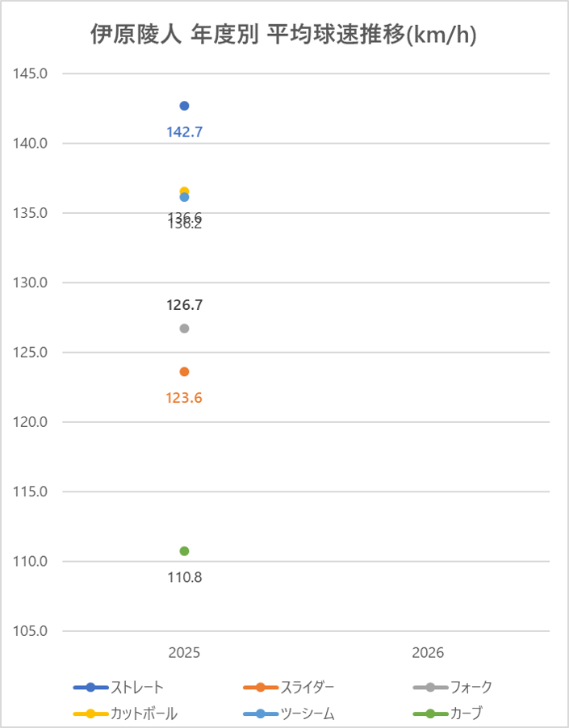Click the 145.0 vertical axis label
The image size is (569, 728).
[x=30, y=73]
